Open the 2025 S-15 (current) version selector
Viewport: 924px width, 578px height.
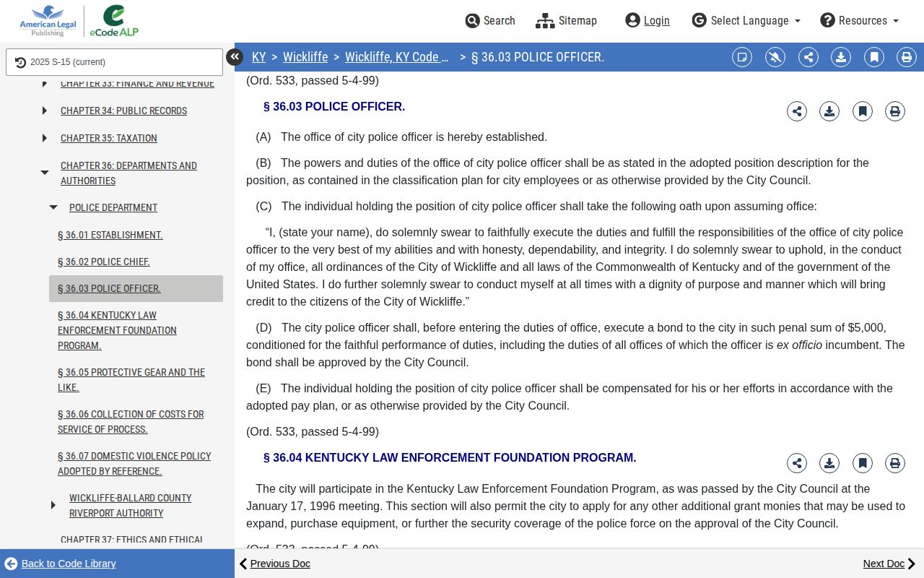pos(114,62)
